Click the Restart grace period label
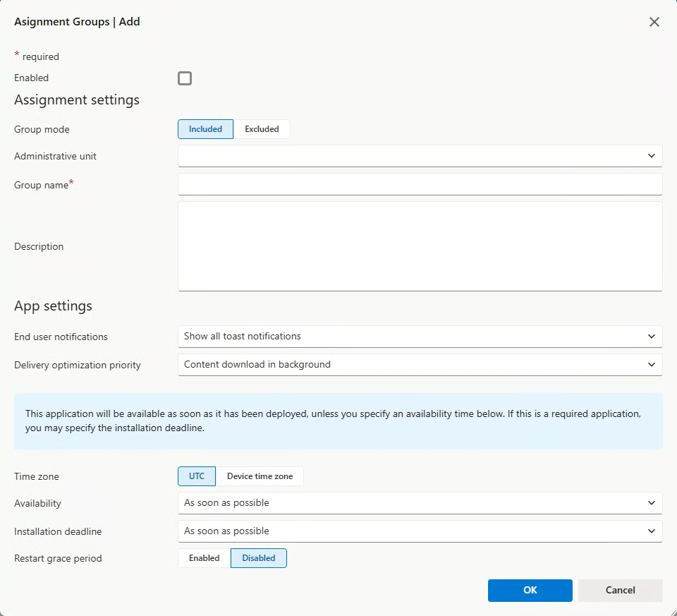 tap(58, 559)
